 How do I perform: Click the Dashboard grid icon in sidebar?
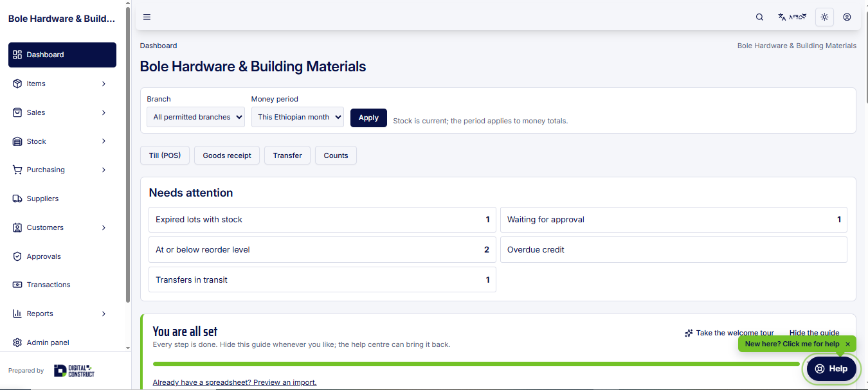(17, 55)
